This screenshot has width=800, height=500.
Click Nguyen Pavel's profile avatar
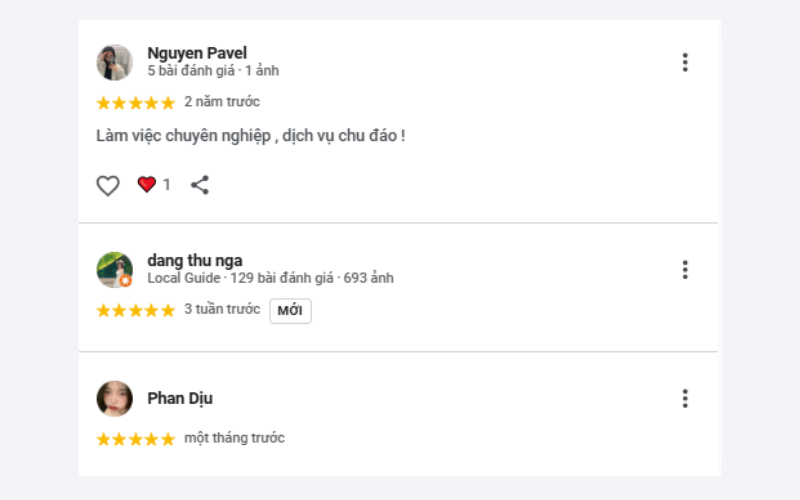click(x=115, y=62)
